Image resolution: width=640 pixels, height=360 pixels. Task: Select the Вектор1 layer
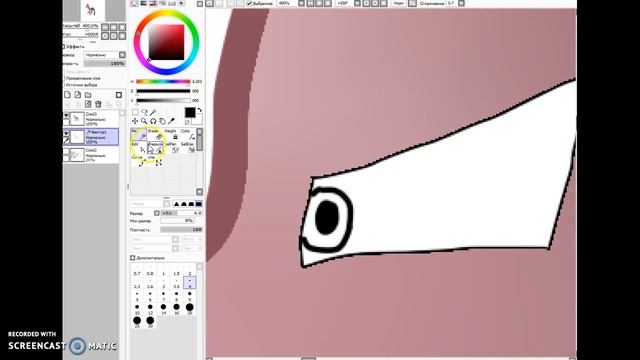click(x=91, y=137)
